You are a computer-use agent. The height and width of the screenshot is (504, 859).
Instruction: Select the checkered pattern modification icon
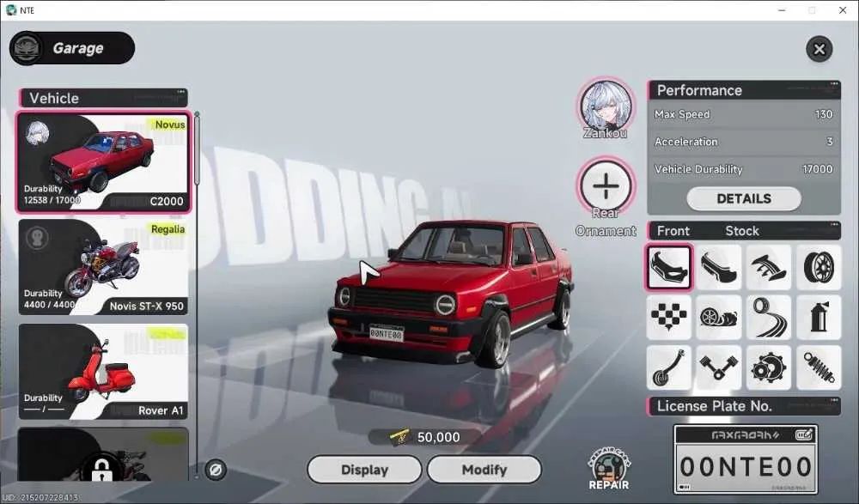(x=669, y=317)
